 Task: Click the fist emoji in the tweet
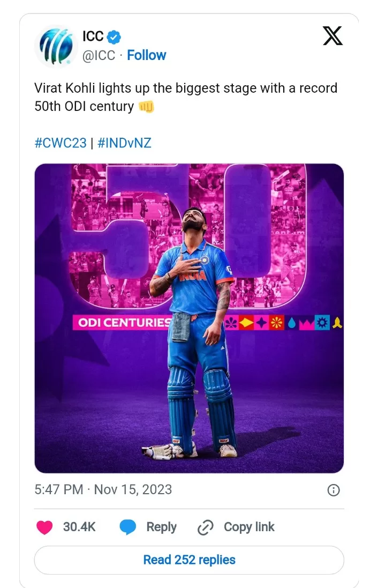[x=146, y=106]
